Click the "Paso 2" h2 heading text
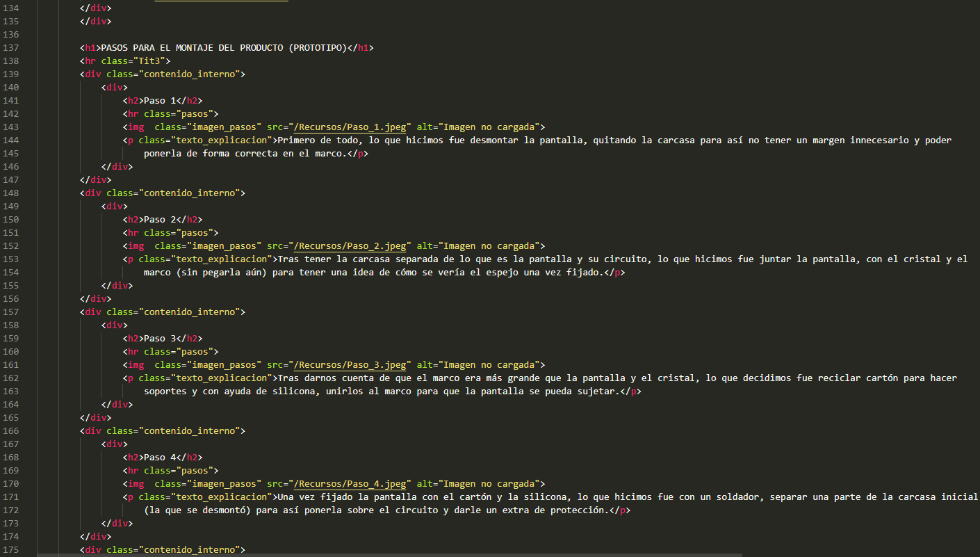 160,219
